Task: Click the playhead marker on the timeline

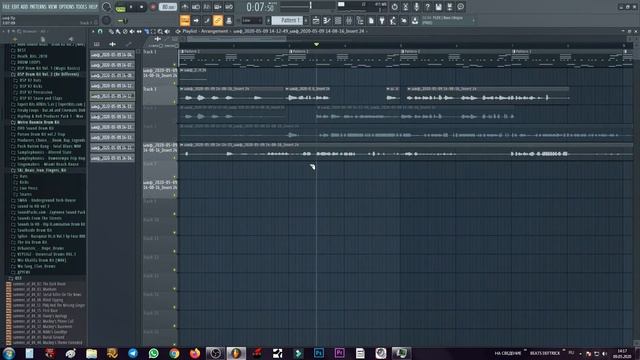Action: (x=316, y=44)
